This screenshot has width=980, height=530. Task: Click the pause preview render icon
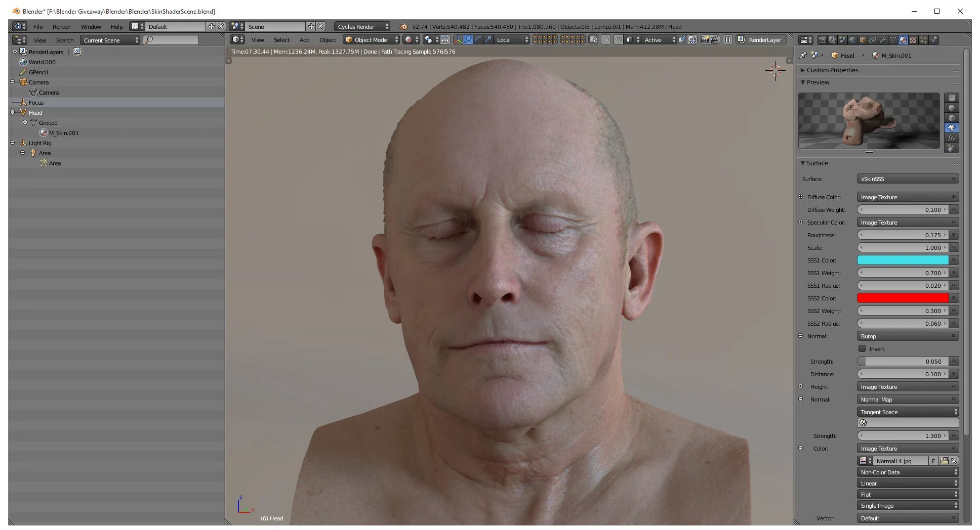tap(728, 40)
